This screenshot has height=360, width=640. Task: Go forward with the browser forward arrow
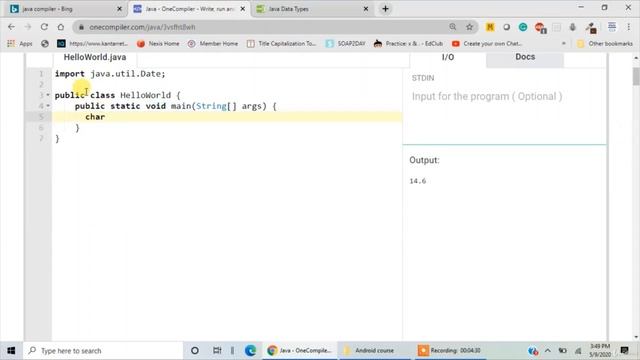[28, 27]
